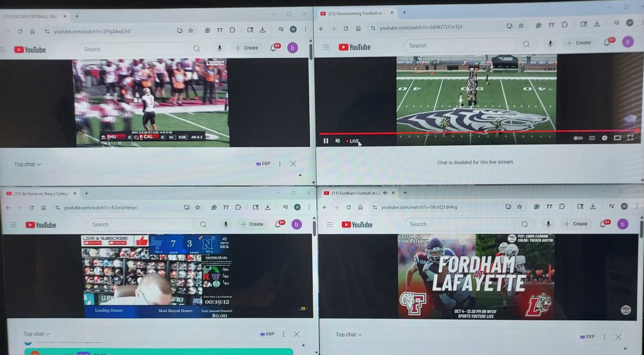Bookmark this page star in Homecoming Football window
The image size is (644, 355).
coord(521,25)
